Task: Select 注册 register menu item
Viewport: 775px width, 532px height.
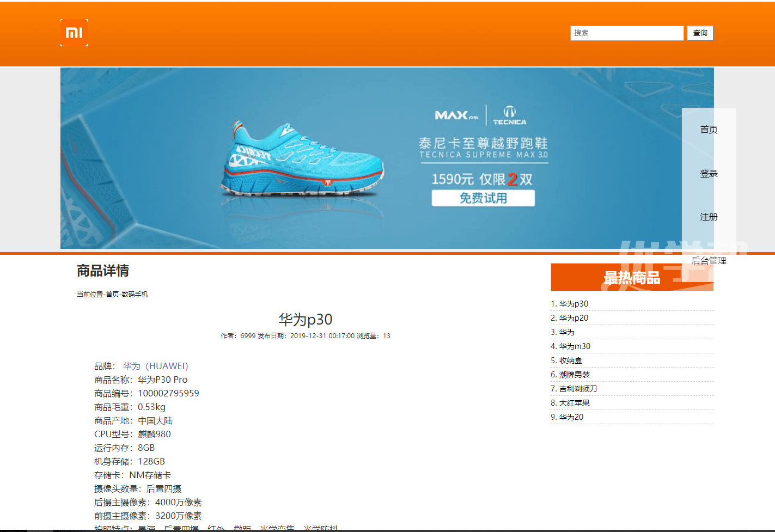Action: pos(709,217)
